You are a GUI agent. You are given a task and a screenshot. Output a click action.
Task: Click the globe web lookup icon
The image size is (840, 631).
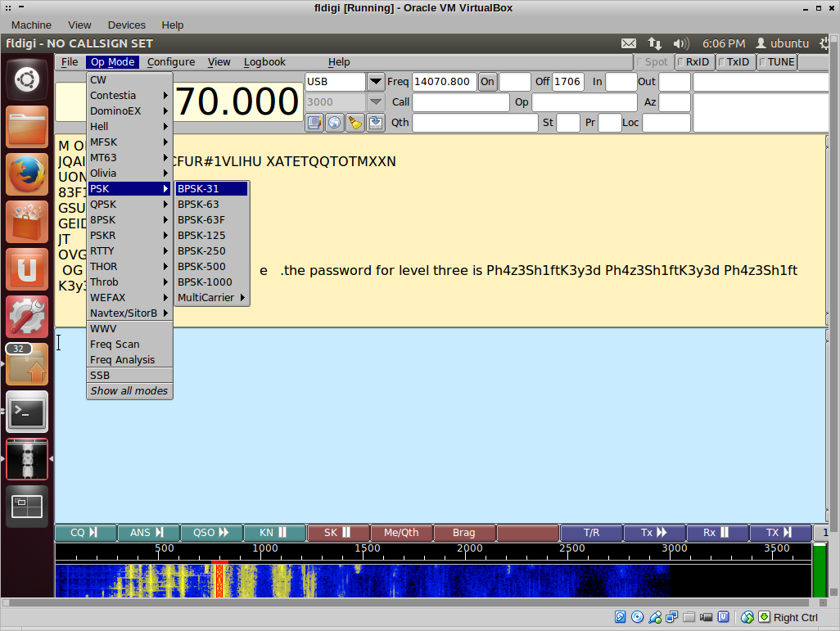pos(335,123)
